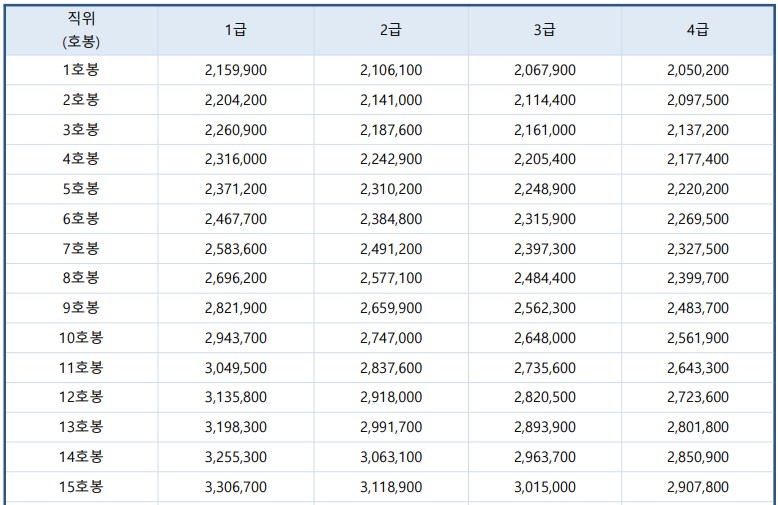778x505 pixels.
Task: Select the value 2,067,900
Action: (x=545, y=70)
